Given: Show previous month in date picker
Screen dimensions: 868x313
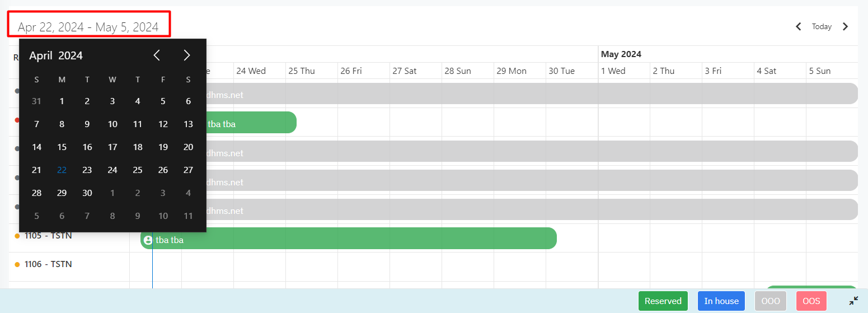Looking at the screenshot, I should point(157,55).
